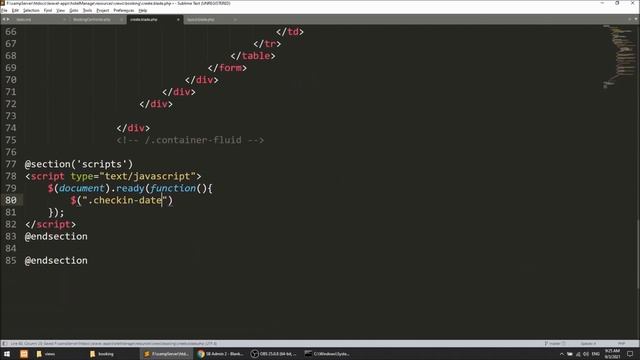Open the File menu
Viewport: 640px width, 360px height.
point(4,10)
